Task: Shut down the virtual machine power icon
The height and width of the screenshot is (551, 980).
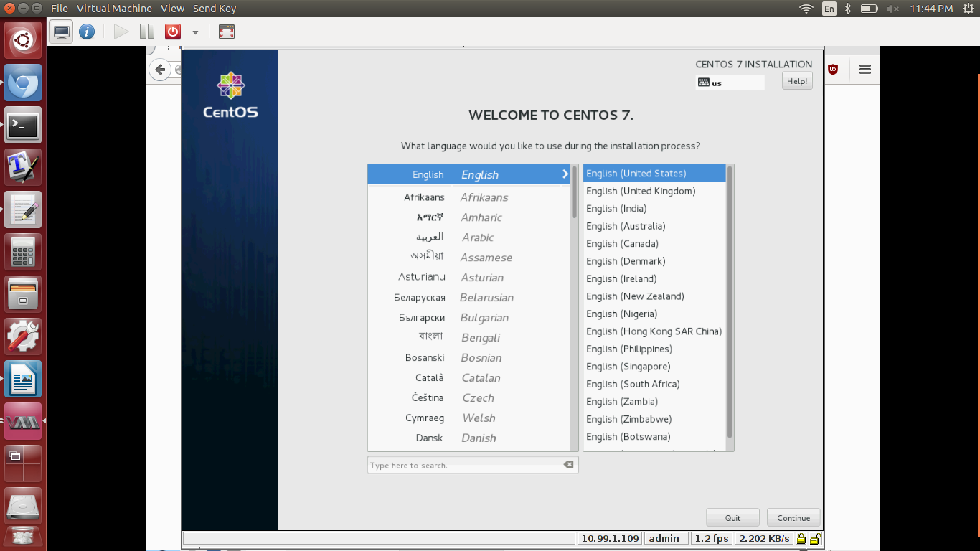Action: [x=173, y=32]
